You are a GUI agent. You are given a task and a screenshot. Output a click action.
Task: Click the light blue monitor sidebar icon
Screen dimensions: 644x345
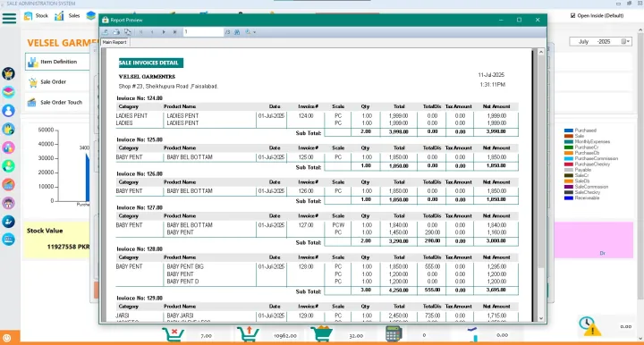(x=8, y=240)
